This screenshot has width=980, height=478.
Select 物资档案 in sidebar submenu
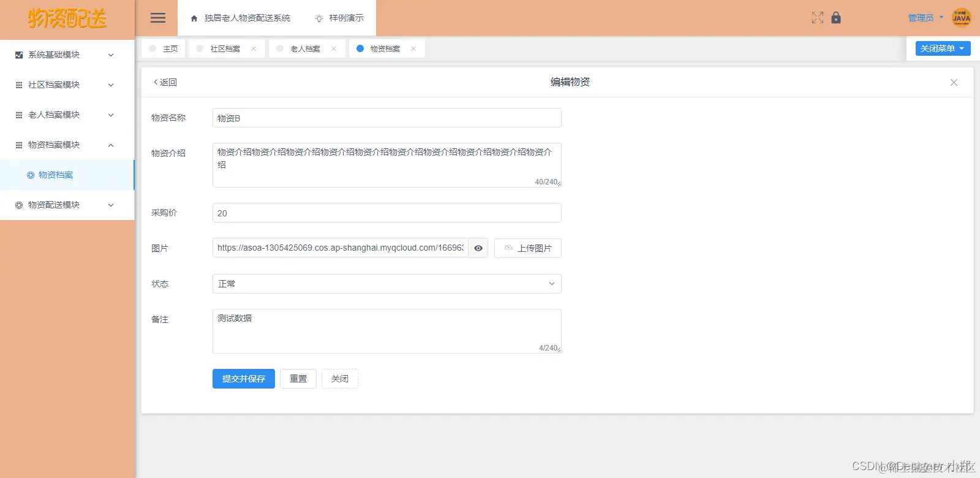click(67, 175)
